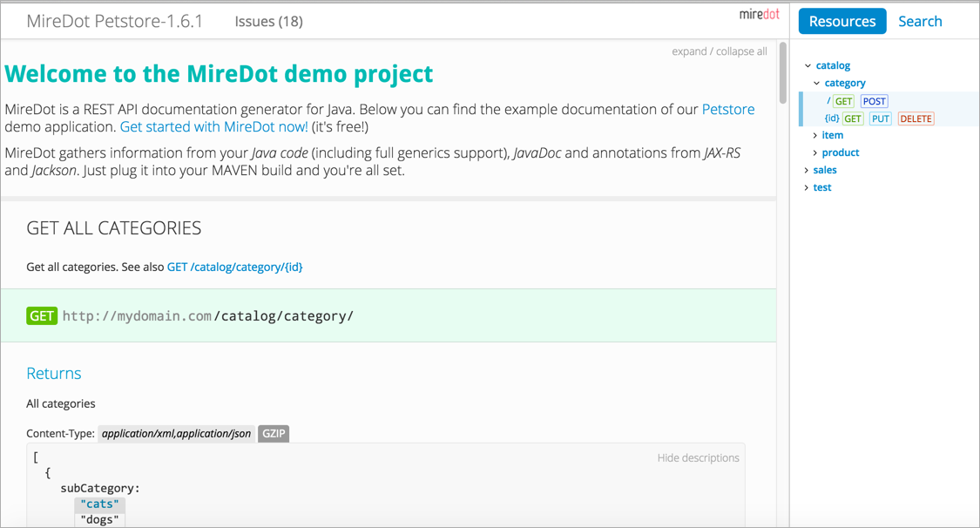
Task: Click the catalog tree label
Action: point(833,65)
